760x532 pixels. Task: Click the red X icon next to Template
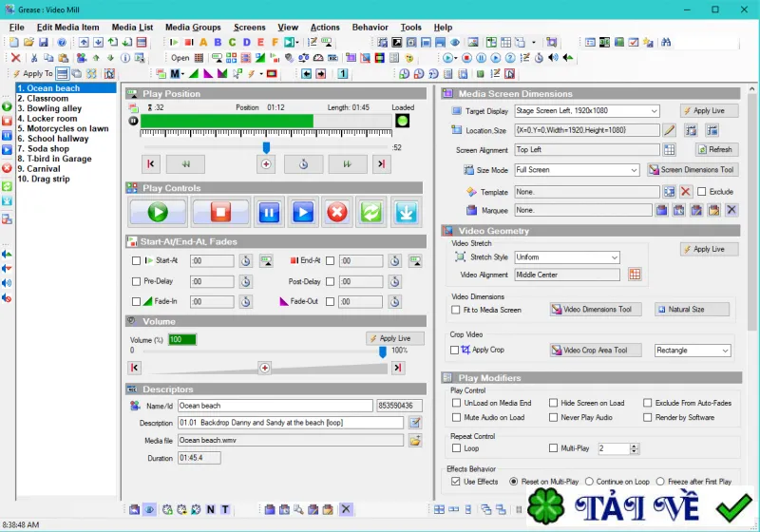685,192
